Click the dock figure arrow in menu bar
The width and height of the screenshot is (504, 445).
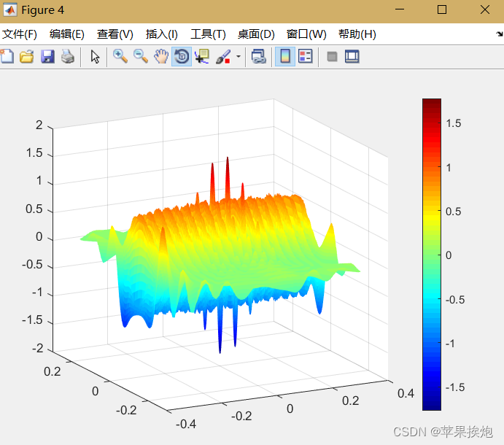point(500,34)
